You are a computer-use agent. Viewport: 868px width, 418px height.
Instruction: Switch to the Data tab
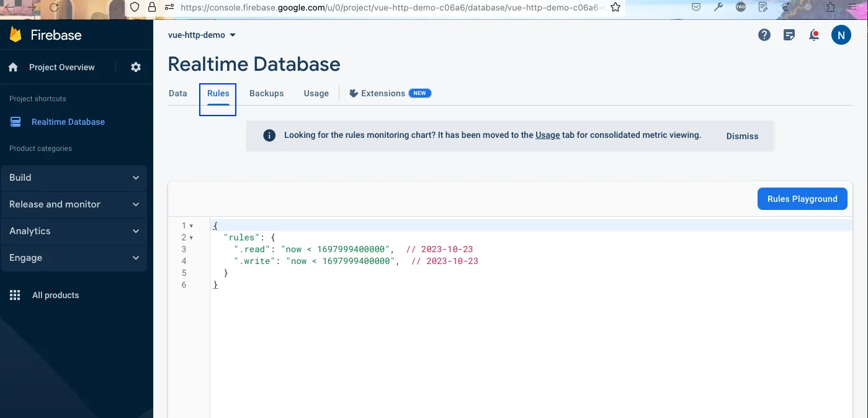tap(177, 93)
